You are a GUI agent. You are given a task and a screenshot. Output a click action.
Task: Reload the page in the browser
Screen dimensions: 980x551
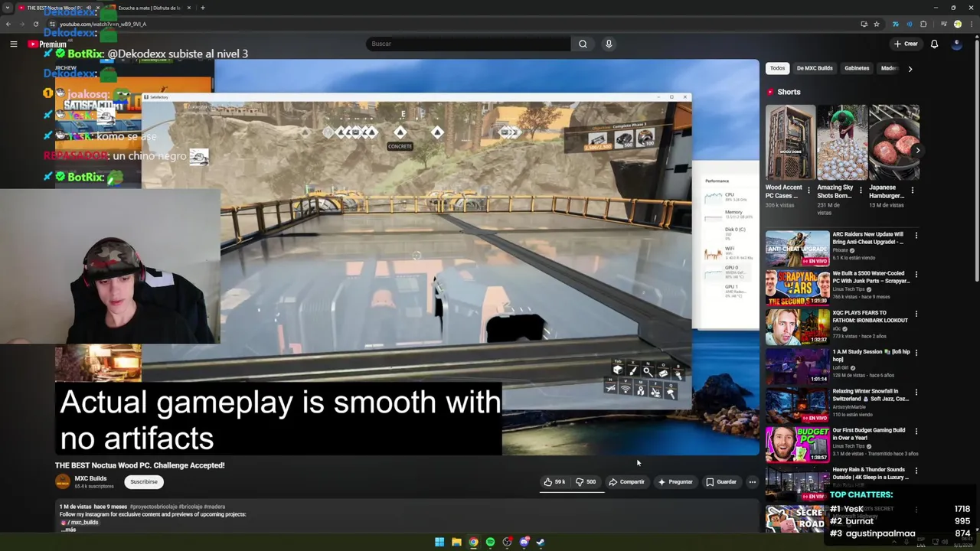[35, 24]
